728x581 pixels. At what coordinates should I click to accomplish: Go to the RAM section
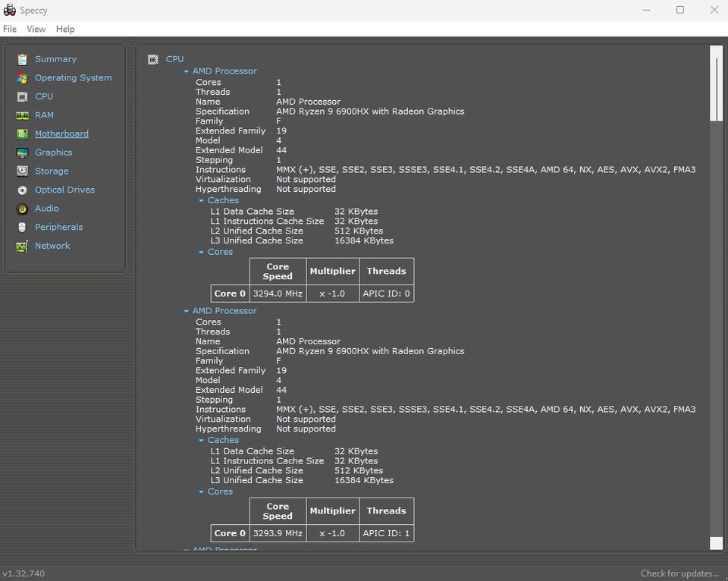(x=44, y=115)
